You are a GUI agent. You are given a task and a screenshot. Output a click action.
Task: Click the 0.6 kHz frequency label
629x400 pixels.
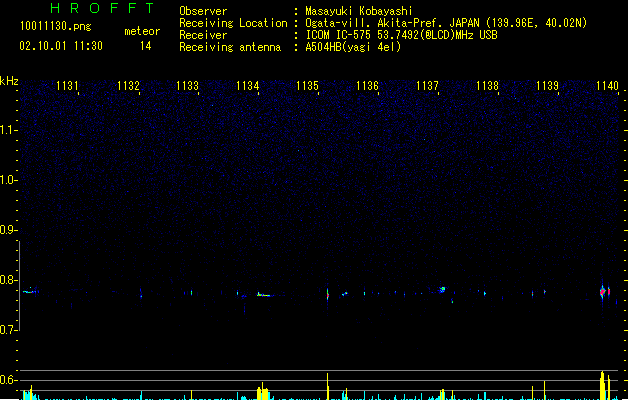click(8, 380)
